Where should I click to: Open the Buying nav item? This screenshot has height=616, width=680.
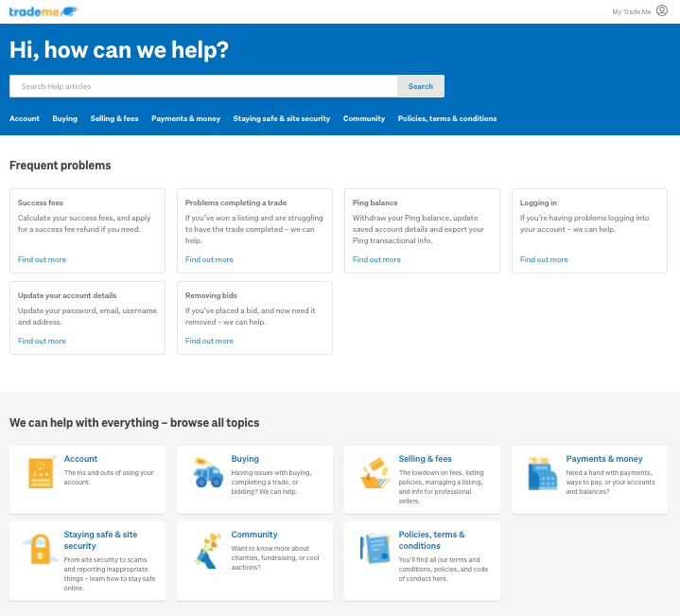[64, 118]
